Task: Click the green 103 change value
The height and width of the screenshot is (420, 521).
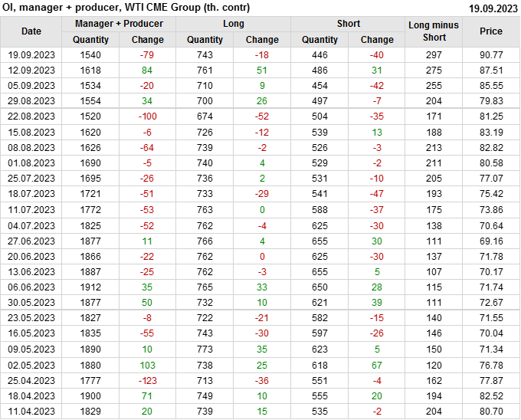Action: [148, 366]
